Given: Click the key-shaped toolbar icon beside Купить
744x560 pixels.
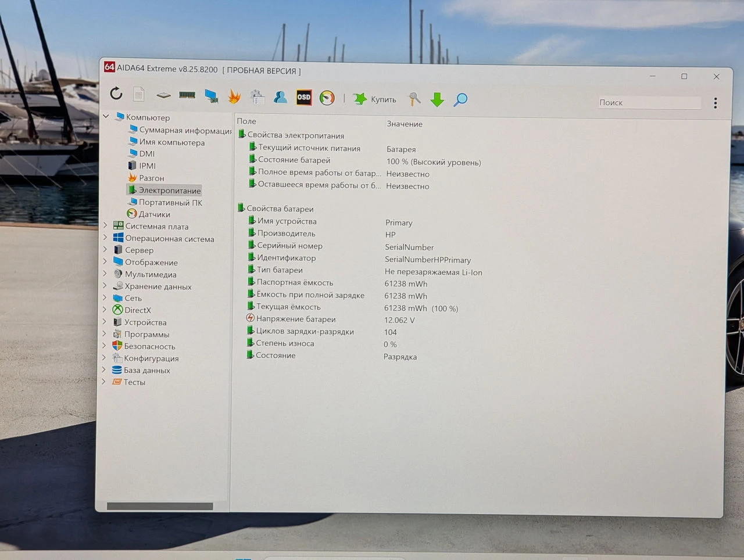Looking at the screenshot, I should coord(414,99).
